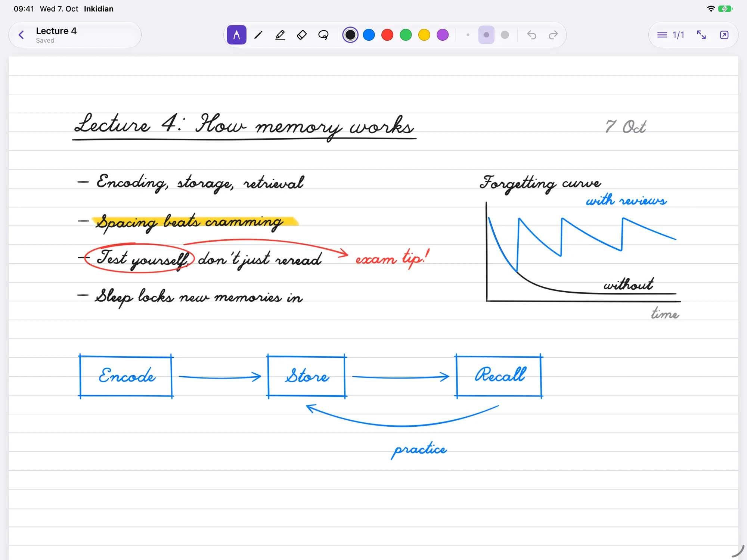Viewport: 747px width, 560px height.
Task: Tap the 'practice' label
Action: click(x=419, y=450)
